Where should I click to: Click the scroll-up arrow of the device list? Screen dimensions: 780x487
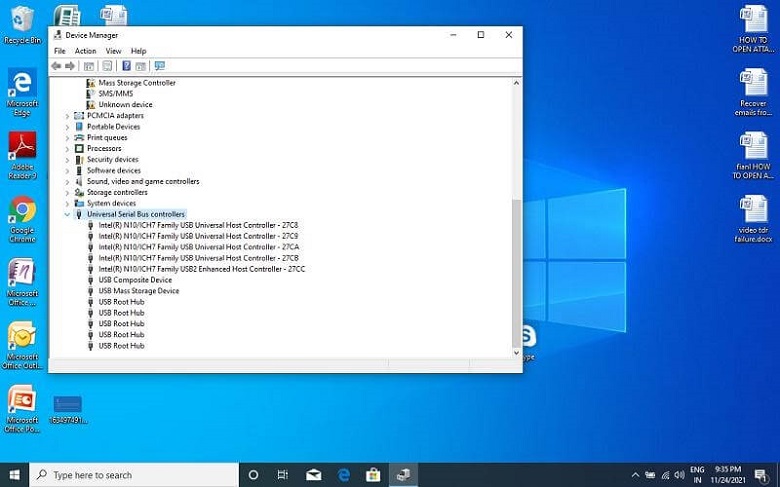click(x=516, y=83)
